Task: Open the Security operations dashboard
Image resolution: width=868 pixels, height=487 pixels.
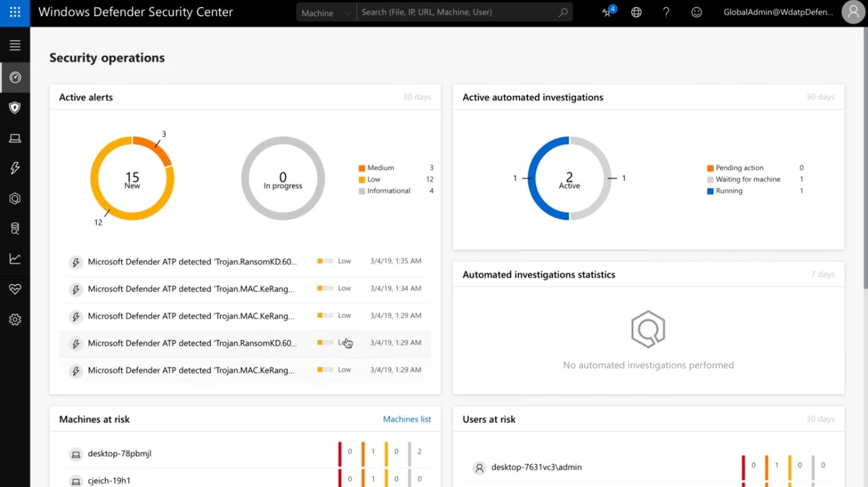Action: (15, 78)
